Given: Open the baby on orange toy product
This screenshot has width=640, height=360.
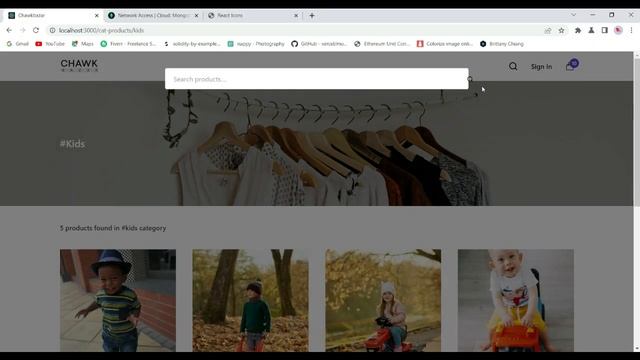Looking at the screenshot, I should (x=516, y=300).
